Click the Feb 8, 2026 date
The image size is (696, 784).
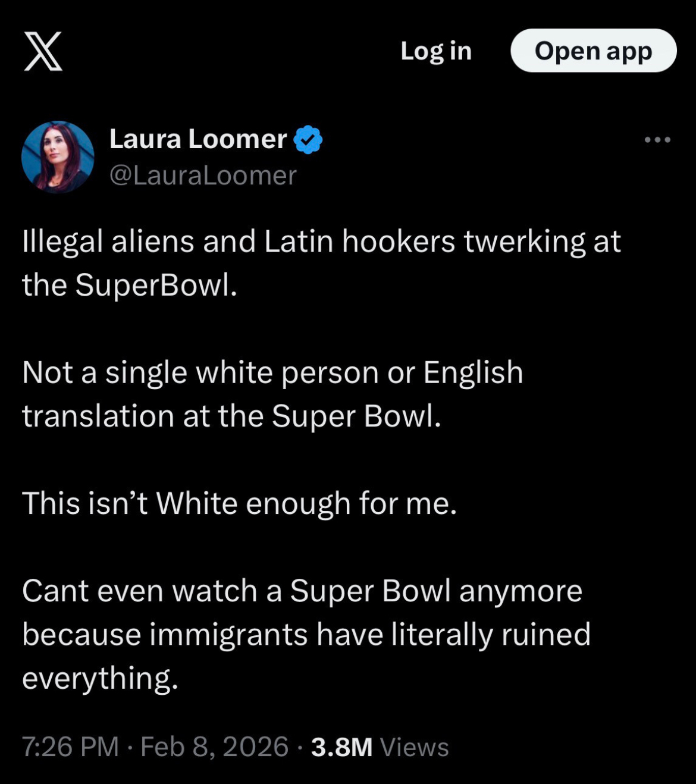[214, 747]
